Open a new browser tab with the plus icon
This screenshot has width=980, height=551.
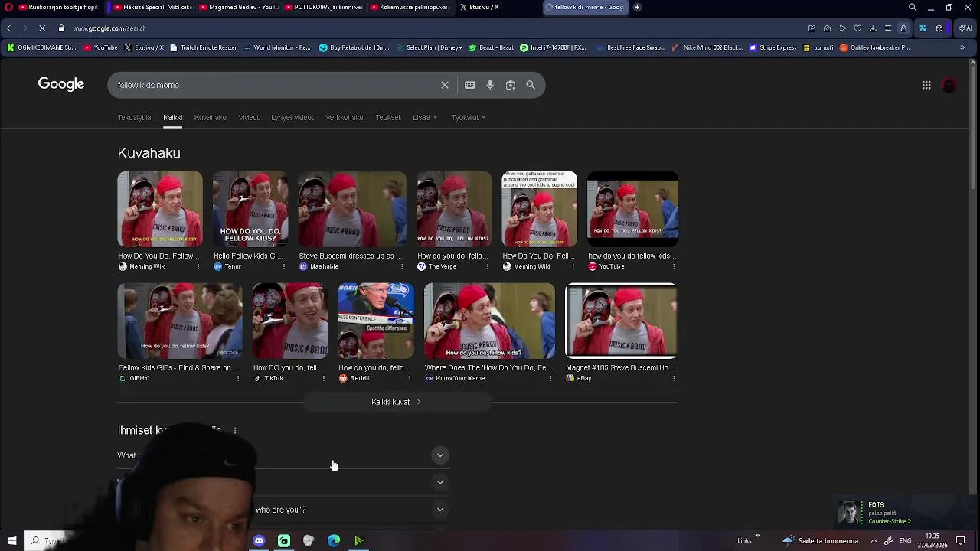click(x=637, y=7)
